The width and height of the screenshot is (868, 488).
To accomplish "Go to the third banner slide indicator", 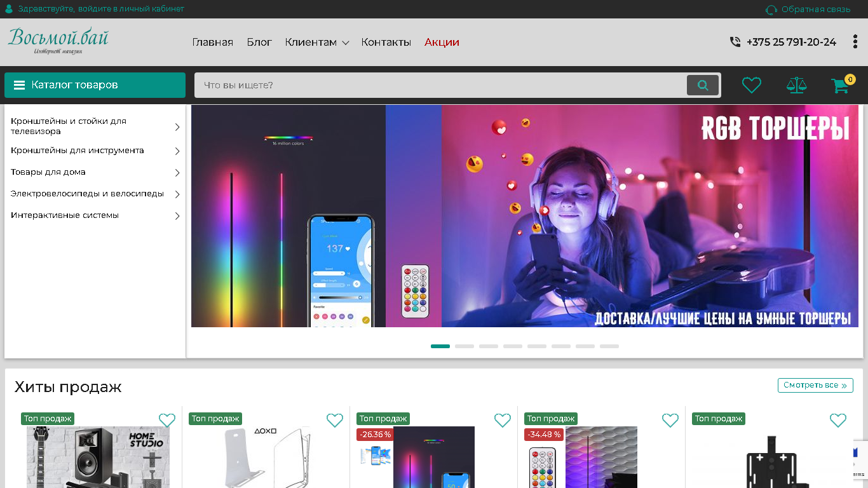I will (489, 346).
